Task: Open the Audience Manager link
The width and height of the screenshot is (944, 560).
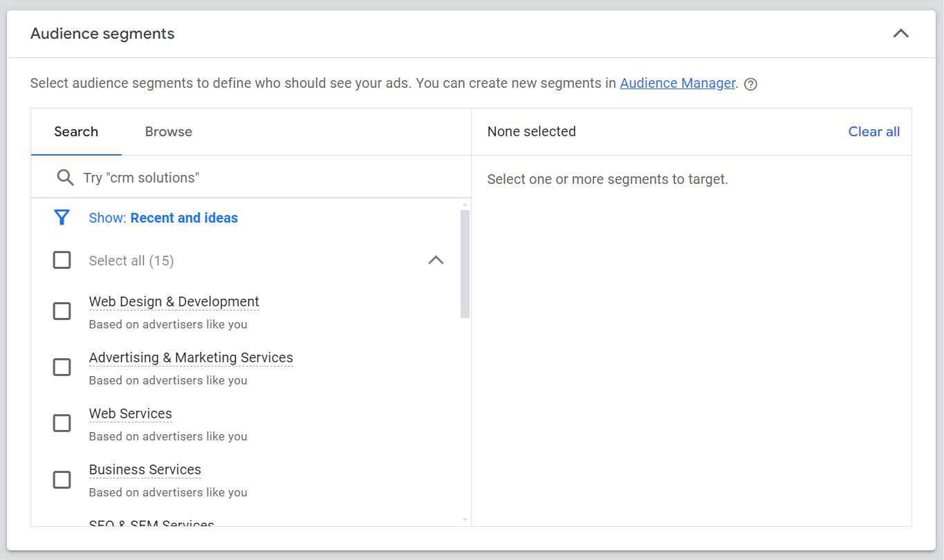Action: (677, 83)
